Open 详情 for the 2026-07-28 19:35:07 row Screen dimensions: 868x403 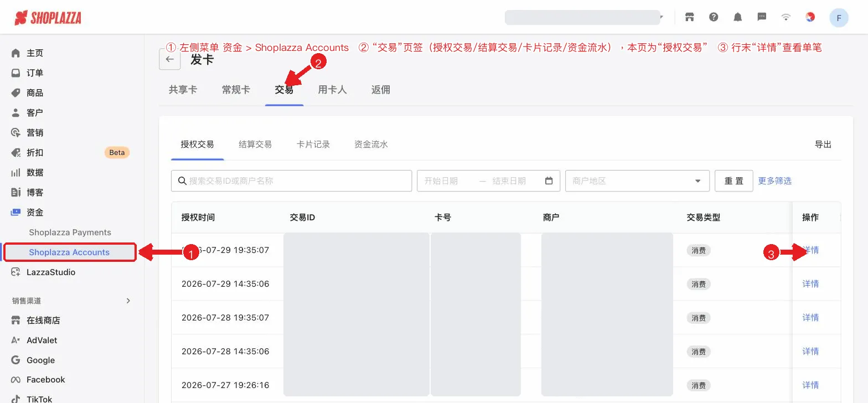click(x=810, y=318)
